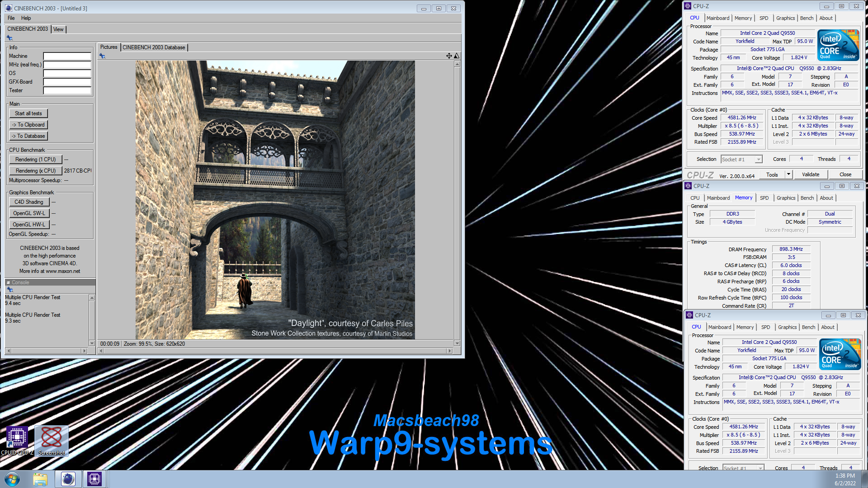Click the picture view vertical scrollbar up arrow

coord(457,64)
